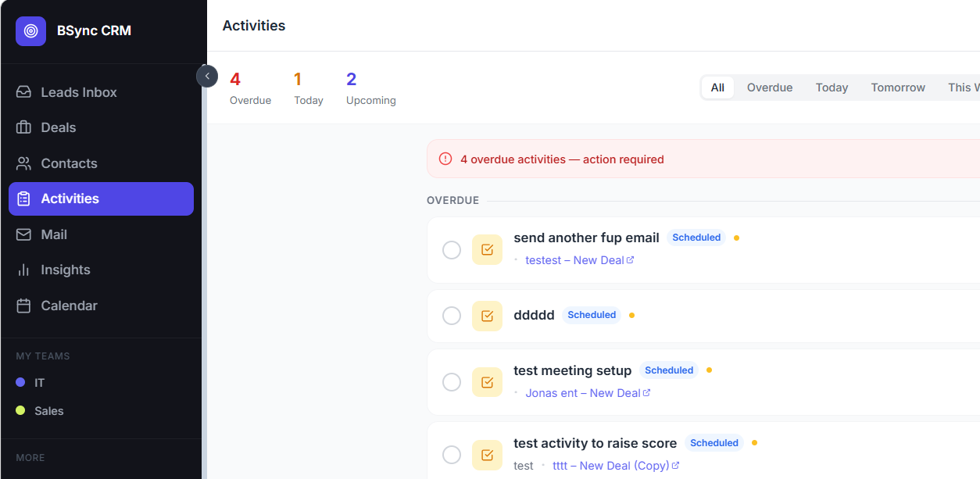980x479 pixels.
Task: Open the 'testest – New Deal' link
Action: [x=574, y=260]
